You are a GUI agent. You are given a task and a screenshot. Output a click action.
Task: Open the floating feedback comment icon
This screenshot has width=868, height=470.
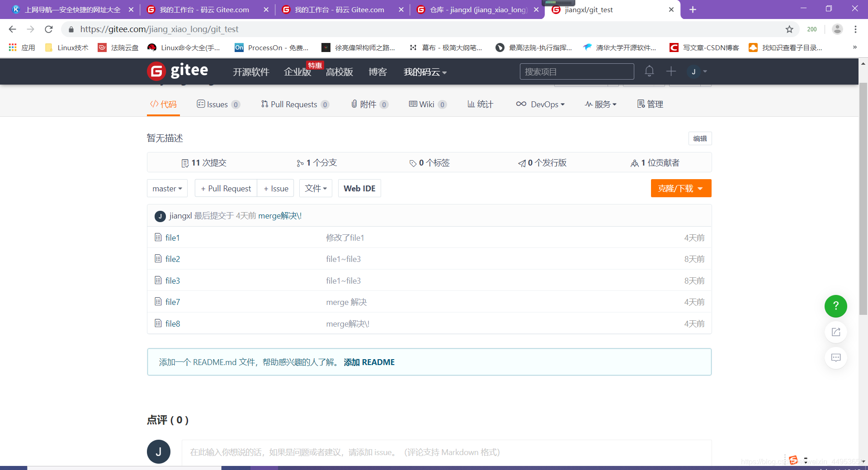[x=835, y=357]
